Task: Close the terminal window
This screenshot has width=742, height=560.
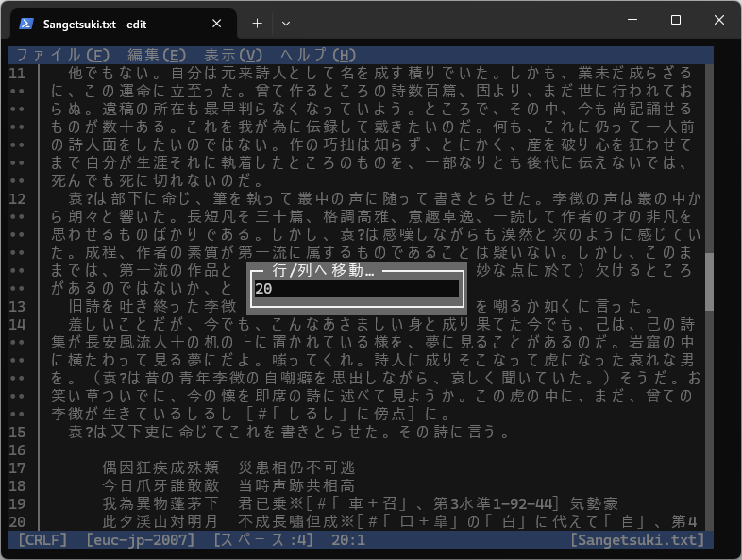Action: pyautogui.click(x=719, y=20)
